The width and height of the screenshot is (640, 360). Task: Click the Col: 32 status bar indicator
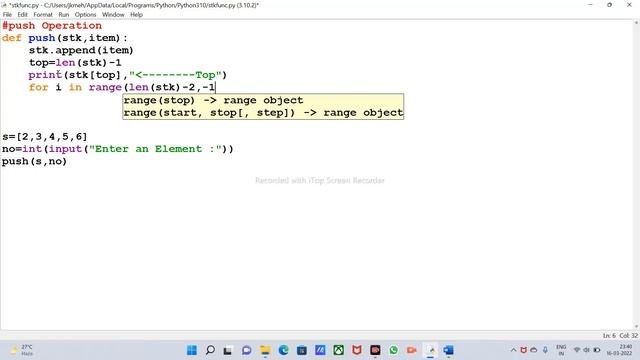coord(629,336)
